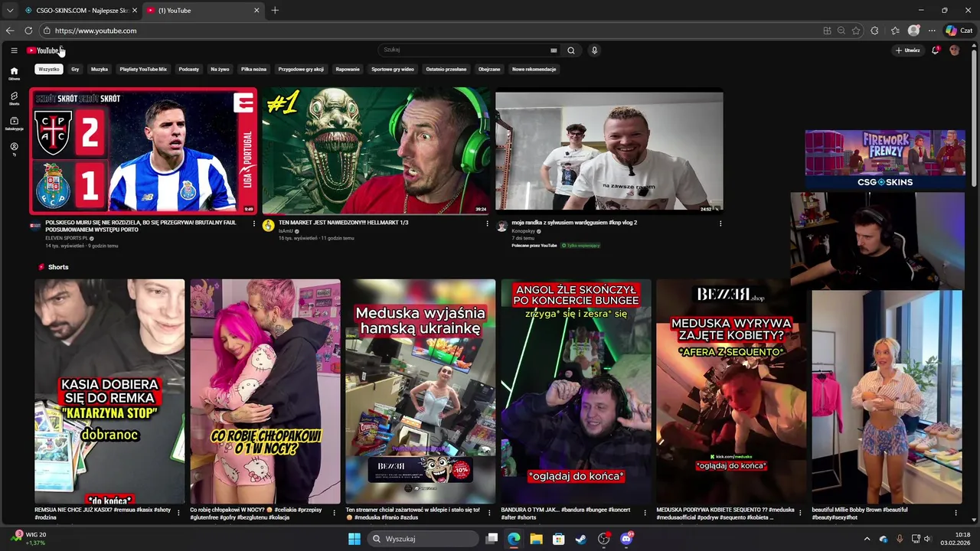This screenshot has height=551, width=980.
Task: Close the YouTube browser tab
Action: [x=256, y=10]
